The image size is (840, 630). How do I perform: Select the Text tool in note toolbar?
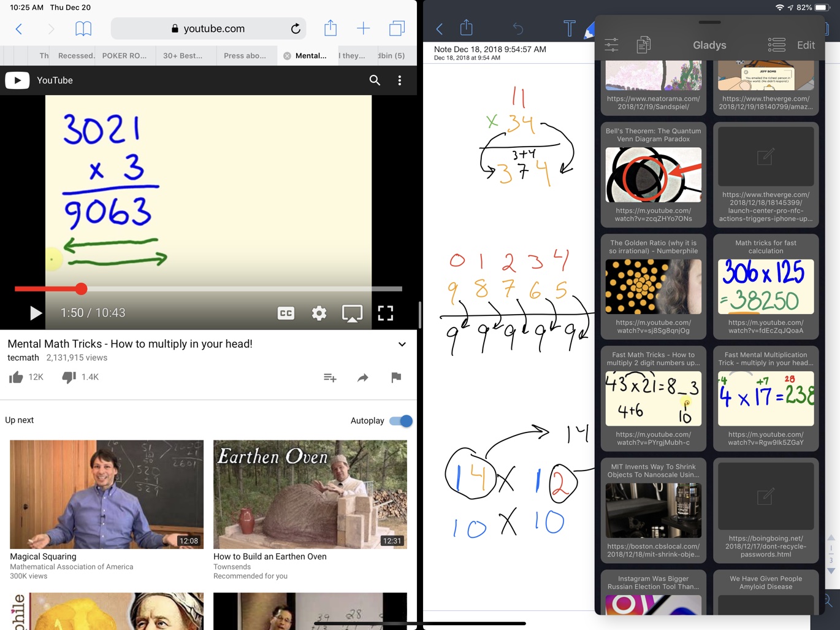tap(570, 28)
